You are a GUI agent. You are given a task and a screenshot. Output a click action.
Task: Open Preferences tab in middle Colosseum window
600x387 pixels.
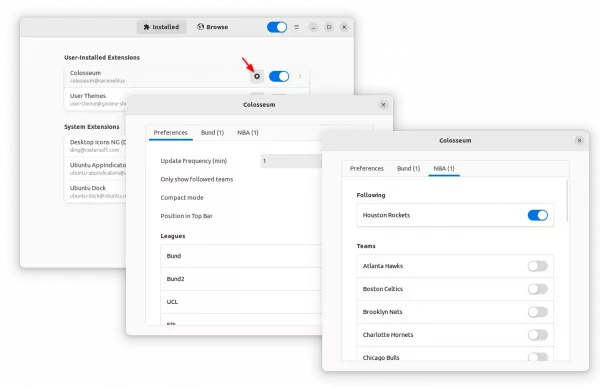pos(171,132)
